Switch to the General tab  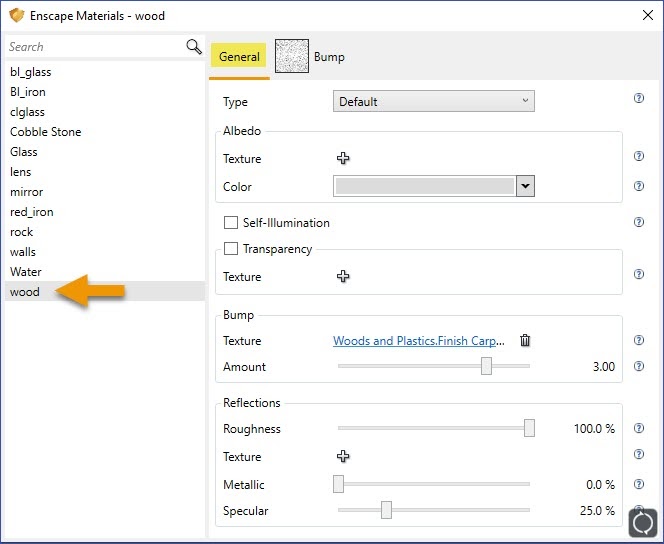point(239,57)
